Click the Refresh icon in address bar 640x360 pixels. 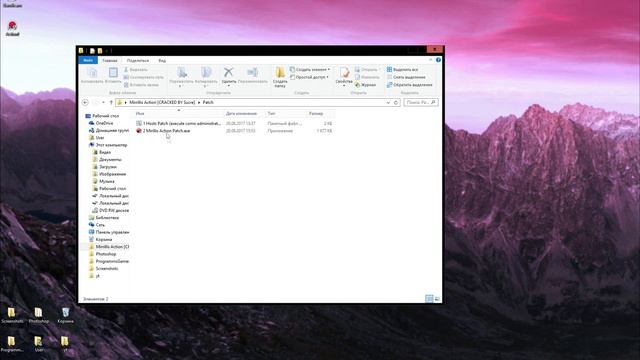click(x=396, y=102)
